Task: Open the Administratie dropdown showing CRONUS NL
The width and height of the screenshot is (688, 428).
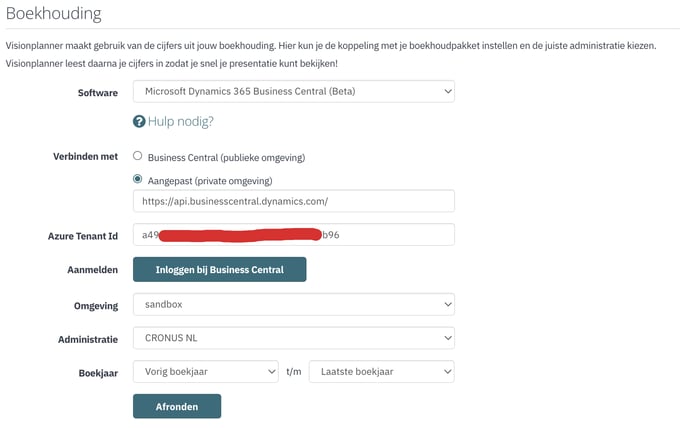Action: pyautogui.click(x=294, y=338)
